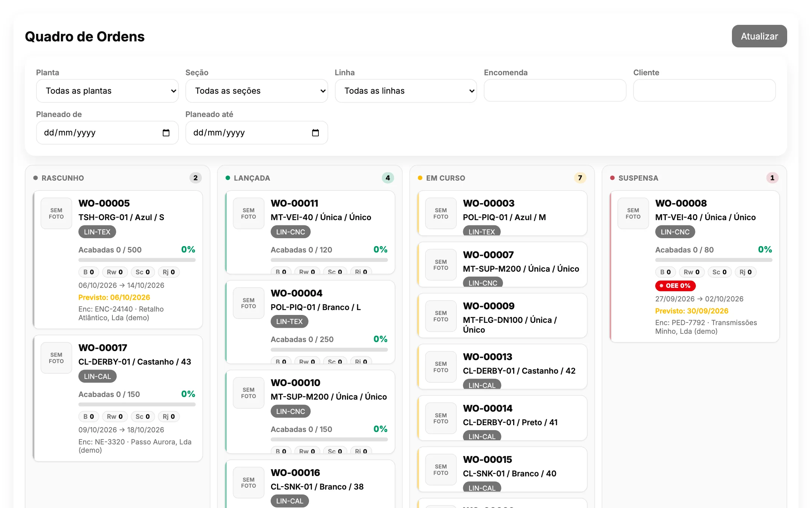
Task: Click the EM CURSO column count badge
Action: click(x=580, y=178)
